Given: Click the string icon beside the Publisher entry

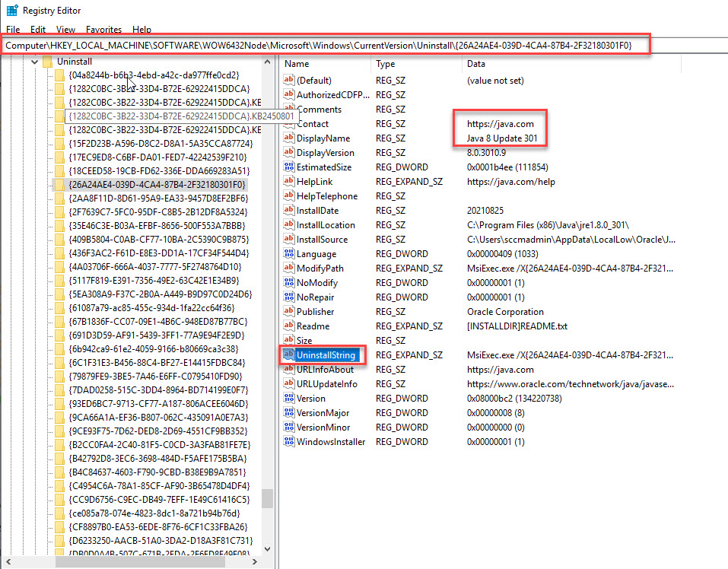Looking at the screenshot, I should click(x=288, y=312).
